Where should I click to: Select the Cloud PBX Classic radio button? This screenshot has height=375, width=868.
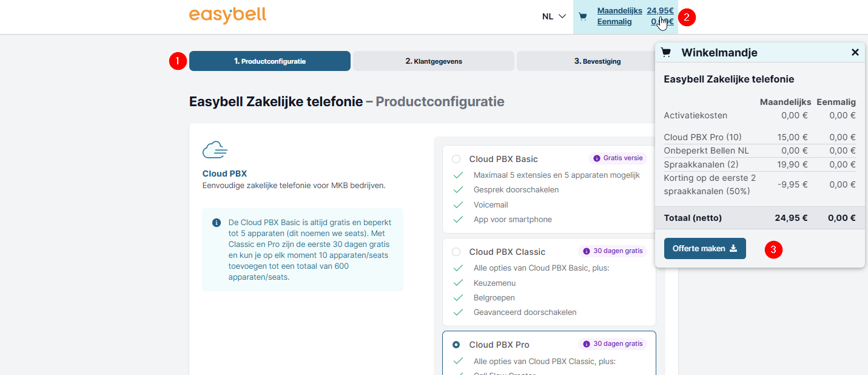point(456,252)
